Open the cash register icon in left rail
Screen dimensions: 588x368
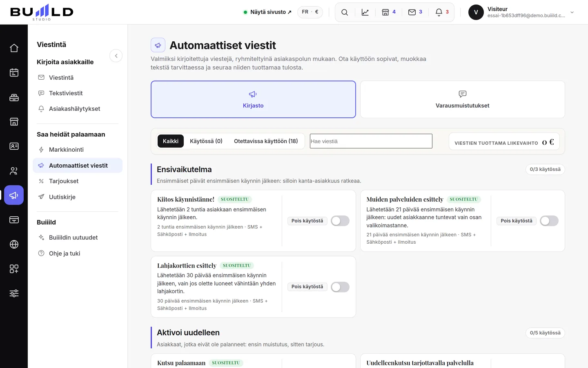[x=14, y=97]
